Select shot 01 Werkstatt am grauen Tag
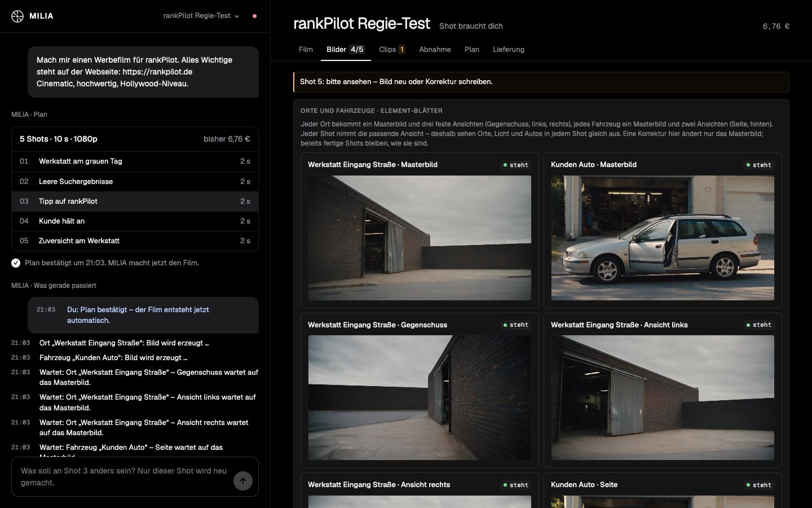This screenshot has height=508, width=812. pyautogui.click(x=135, y=161)
